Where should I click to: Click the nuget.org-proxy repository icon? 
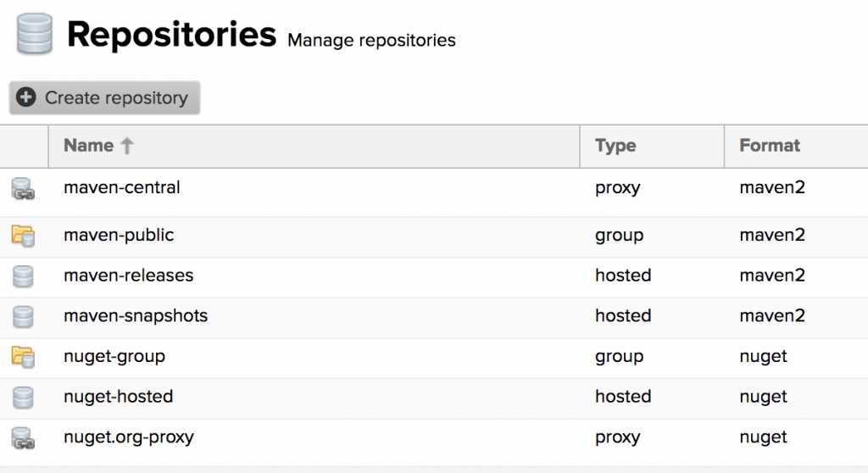coord(23,438)
